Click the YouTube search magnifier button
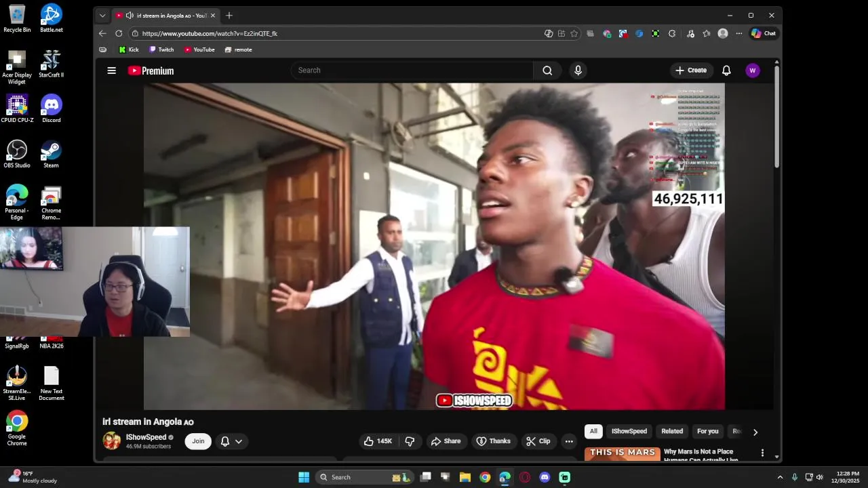The image size is (868, 488). click(x=547, y=70)
